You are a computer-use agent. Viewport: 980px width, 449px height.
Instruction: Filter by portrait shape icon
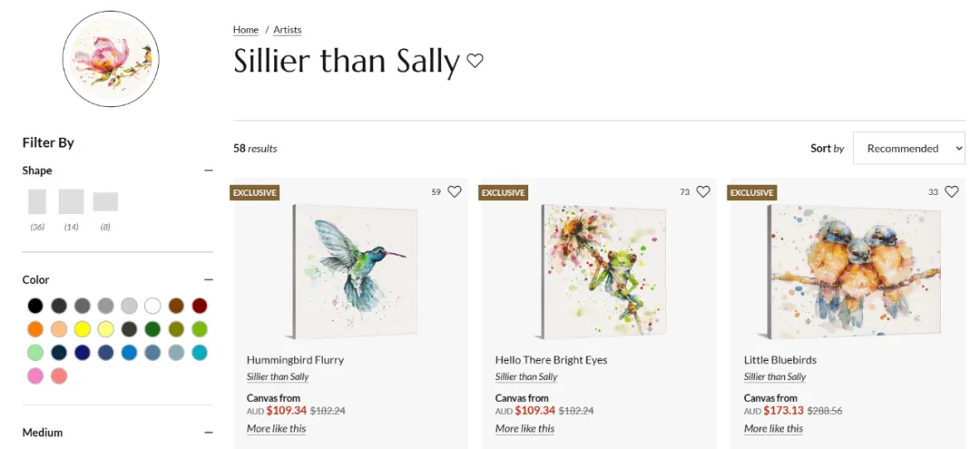point(37,201)
